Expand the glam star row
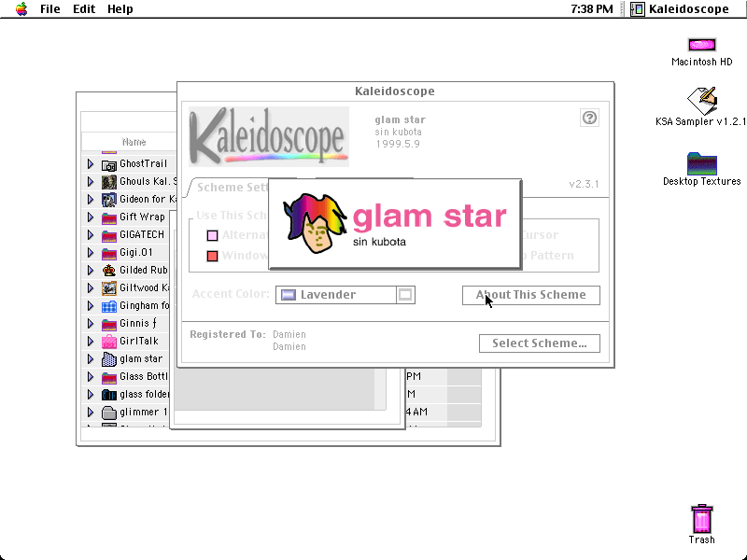 point(91,359)
